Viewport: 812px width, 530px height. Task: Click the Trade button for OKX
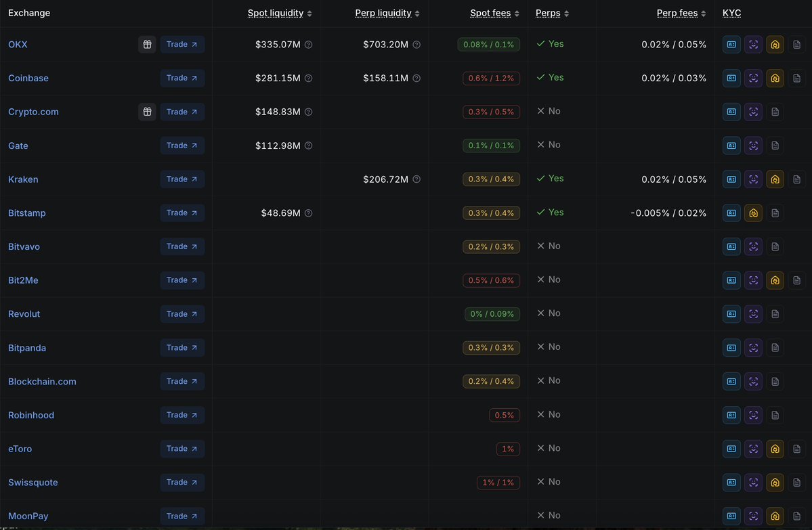pos(182,45)
